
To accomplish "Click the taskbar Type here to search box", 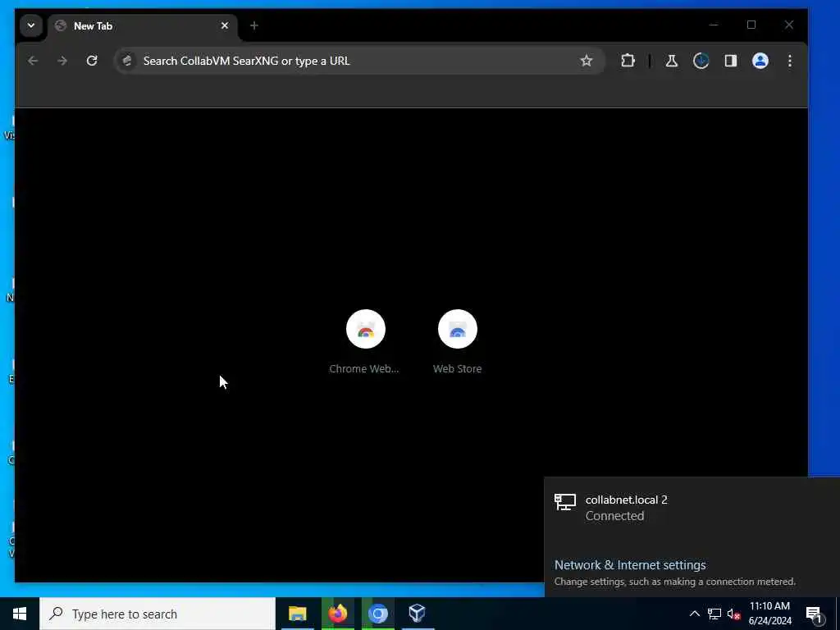I will point(157,614).
